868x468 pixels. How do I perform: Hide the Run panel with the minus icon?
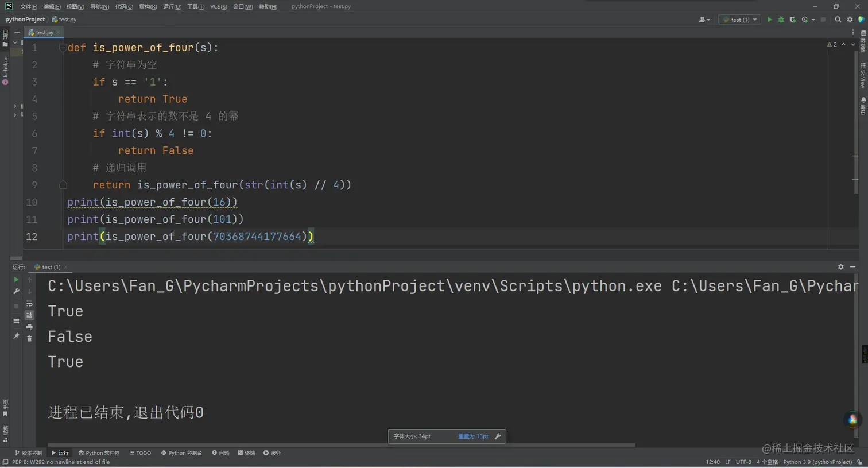[x=852, y=267]
